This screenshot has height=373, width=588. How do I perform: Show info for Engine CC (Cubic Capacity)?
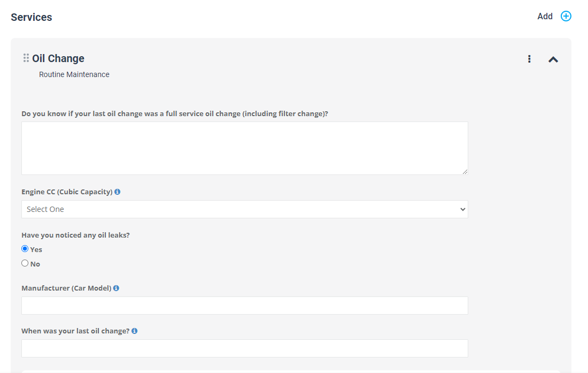118,192
